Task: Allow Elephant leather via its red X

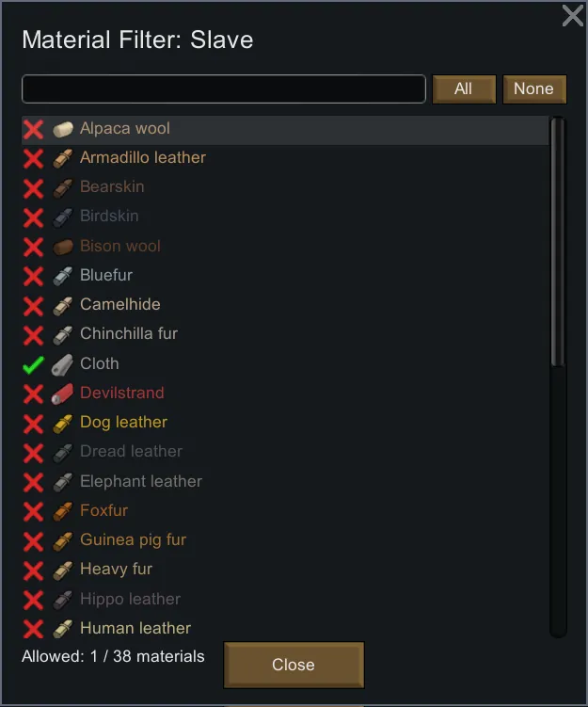Action: (x=34, y=482)
